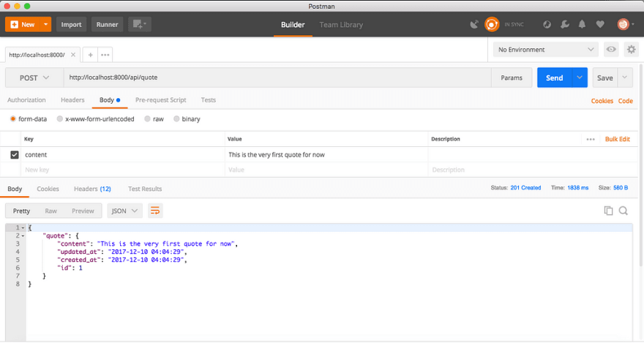Open the No Environment dropdown
Screen dimensions: 644x343
546,50
